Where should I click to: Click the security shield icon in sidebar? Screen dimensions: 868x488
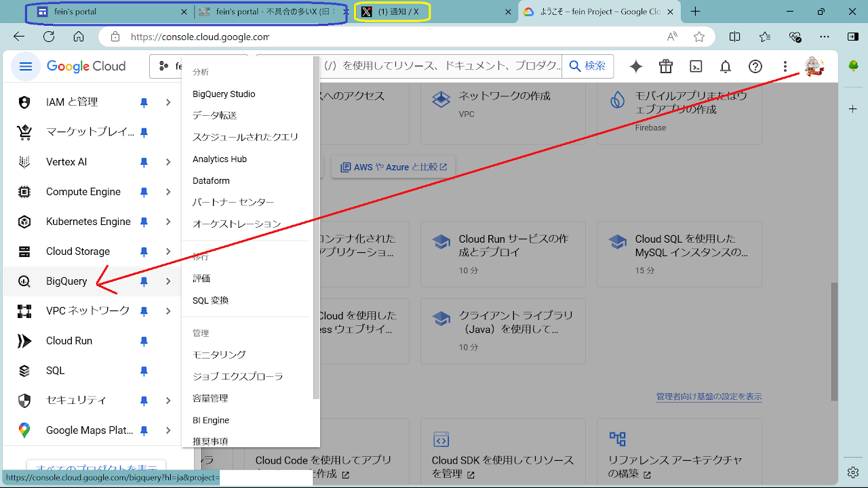coord(24,401)
